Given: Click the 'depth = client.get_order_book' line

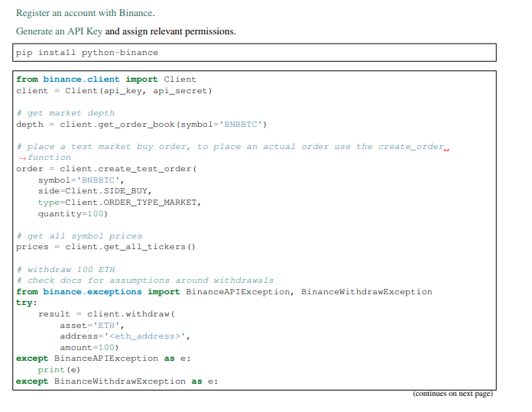Looking at the screenshot, I should pos(141,125).
